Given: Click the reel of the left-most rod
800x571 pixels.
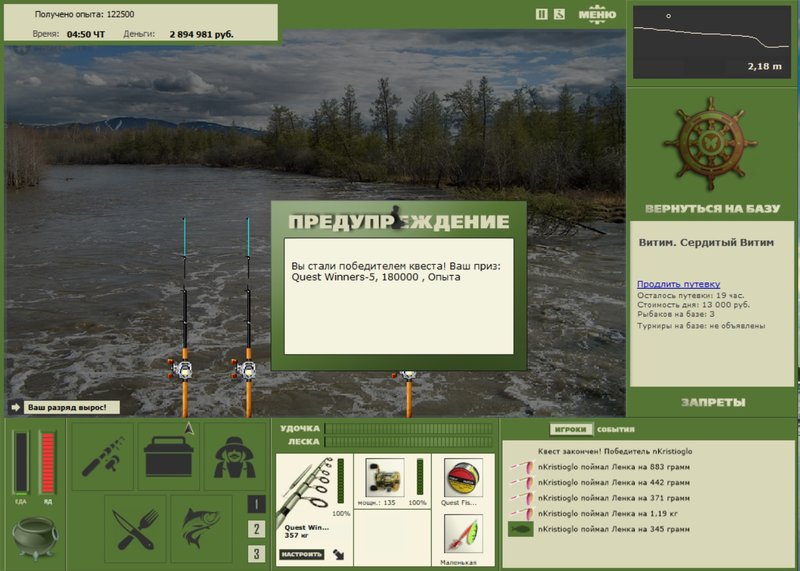Looking at the screenshot, I should 181,369.
